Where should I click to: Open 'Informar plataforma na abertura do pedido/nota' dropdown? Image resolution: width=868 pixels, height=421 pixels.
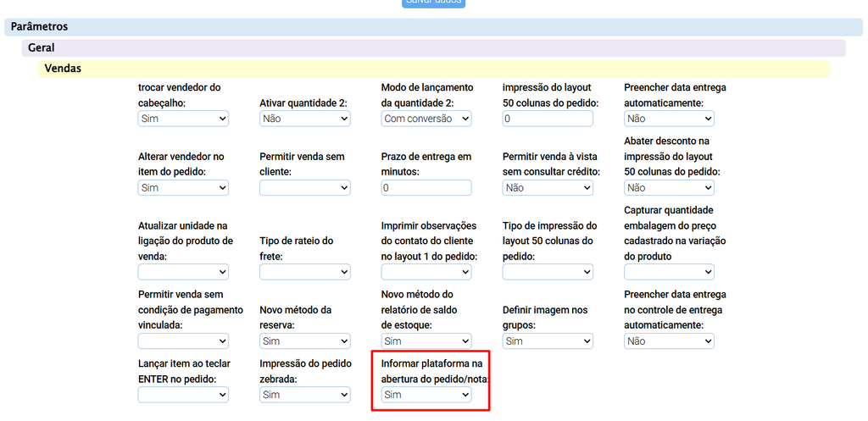pos(426,395)
